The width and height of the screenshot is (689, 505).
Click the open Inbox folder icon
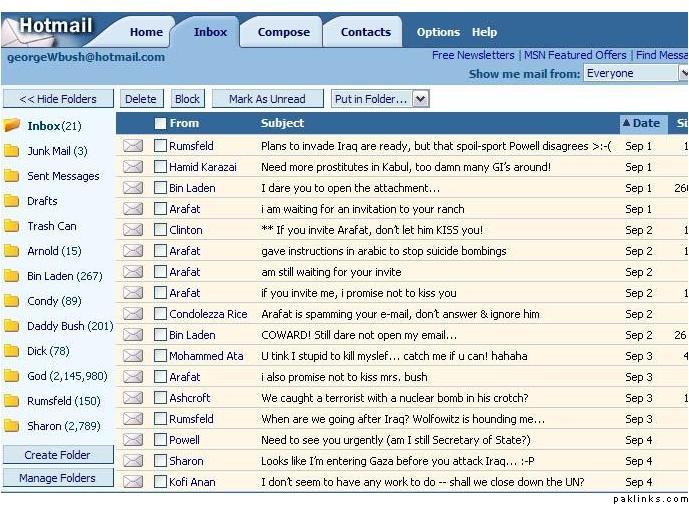[x=12, y=126]
